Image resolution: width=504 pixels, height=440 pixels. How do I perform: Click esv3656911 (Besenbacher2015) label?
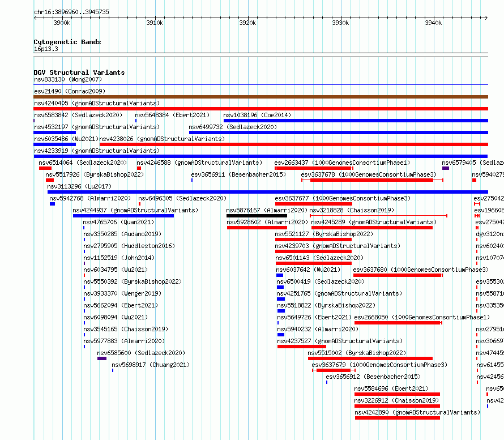pos(238,174)
